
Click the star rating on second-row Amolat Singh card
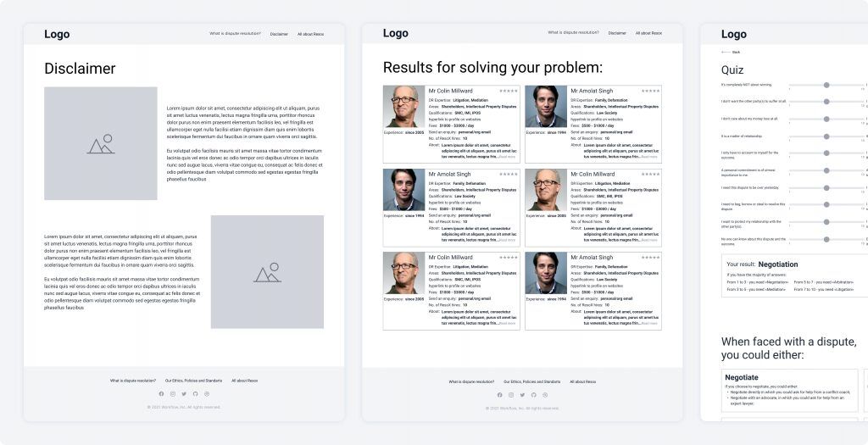click(509, 175)
